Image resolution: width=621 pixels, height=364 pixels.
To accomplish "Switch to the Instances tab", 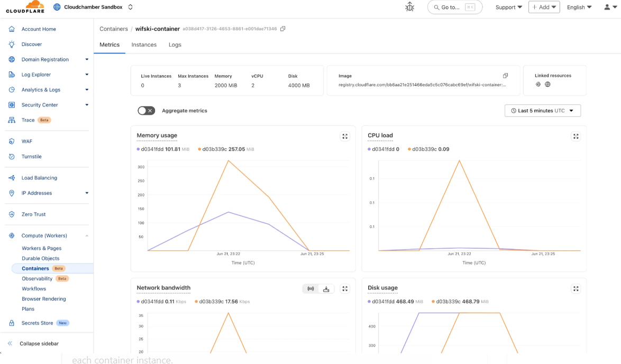I will tap(144, 45).
